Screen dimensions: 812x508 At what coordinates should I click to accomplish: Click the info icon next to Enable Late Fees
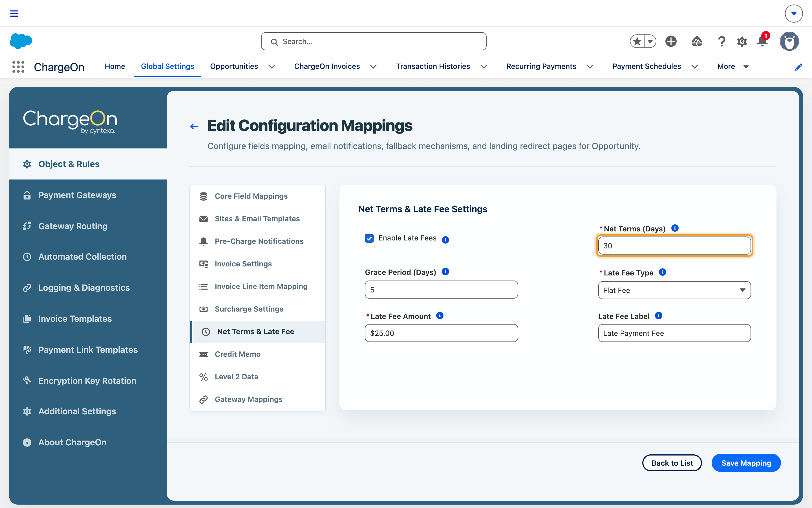(x=445, y=240)
